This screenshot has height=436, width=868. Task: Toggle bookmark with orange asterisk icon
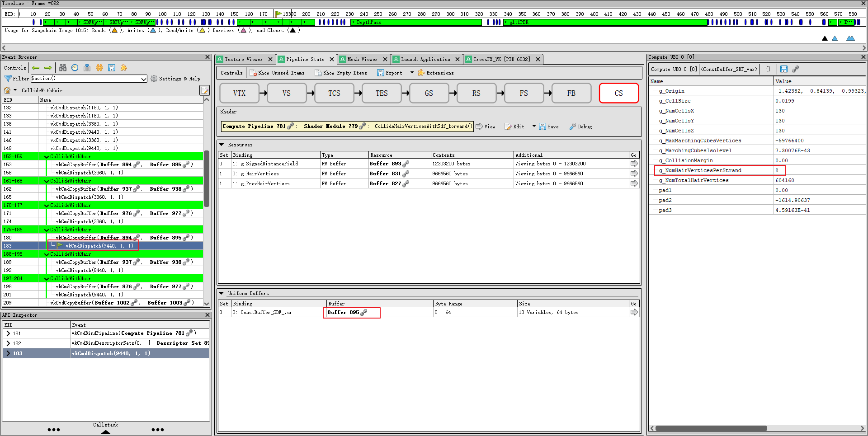click(99, 68)
